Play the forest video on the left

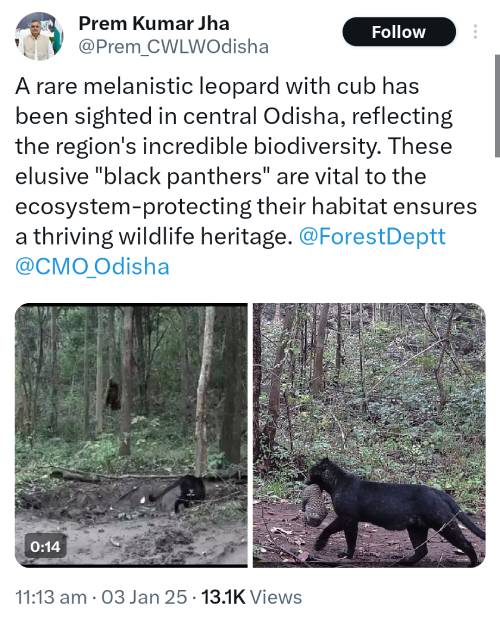131,435
